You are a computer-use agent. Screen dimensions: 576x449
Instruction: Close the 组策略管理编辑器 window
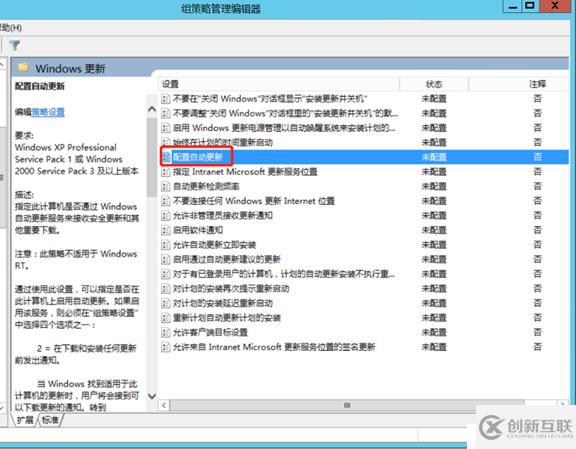pos(555,6)
